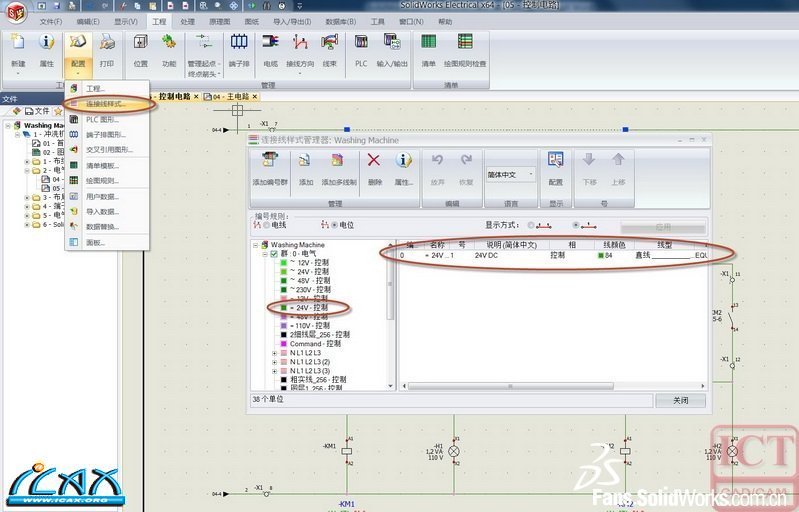Click the green line color swatch labeled 84
The width and height of the screenshot is (799, 512).
point(602,256)
